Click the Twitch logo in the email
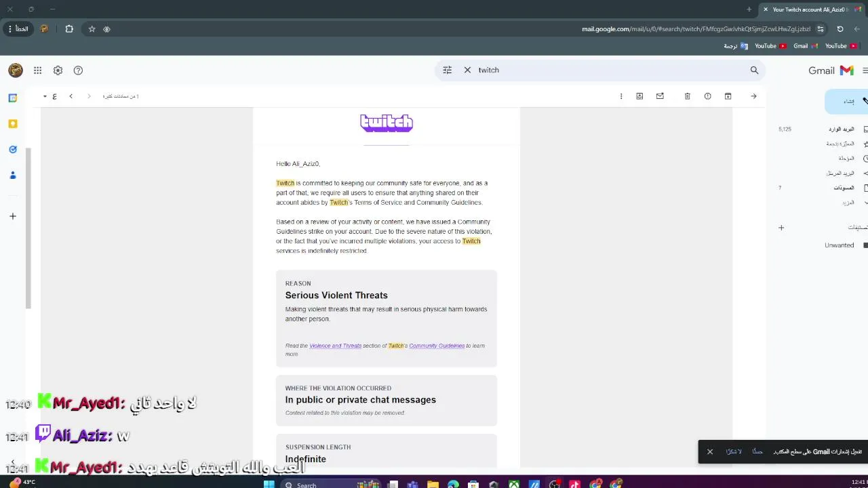Image resolution: width=868 pixels, height=488 pixels. [x=387, y=123]
